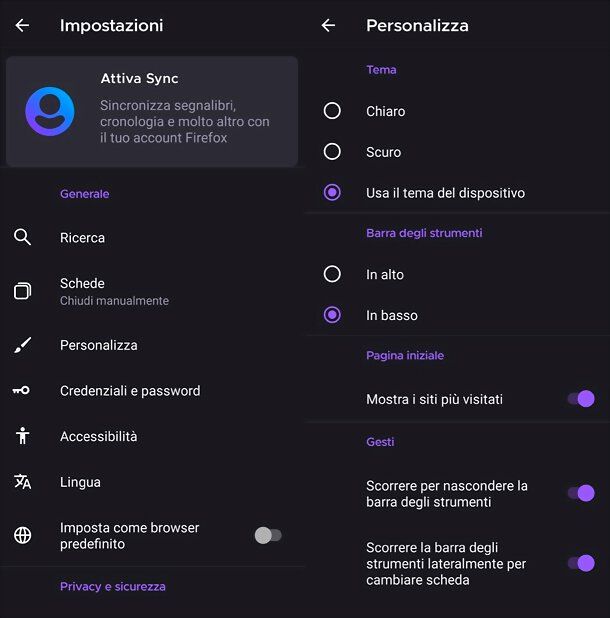Tap the key icon for Credenziali e password

point(21,391)
